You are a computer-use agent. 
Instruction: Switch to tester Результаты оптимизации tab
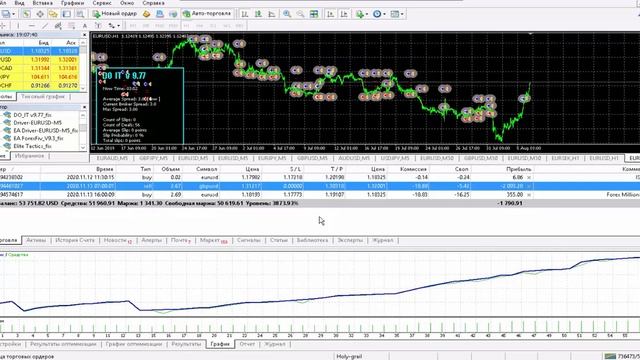[x=63, y=344]
